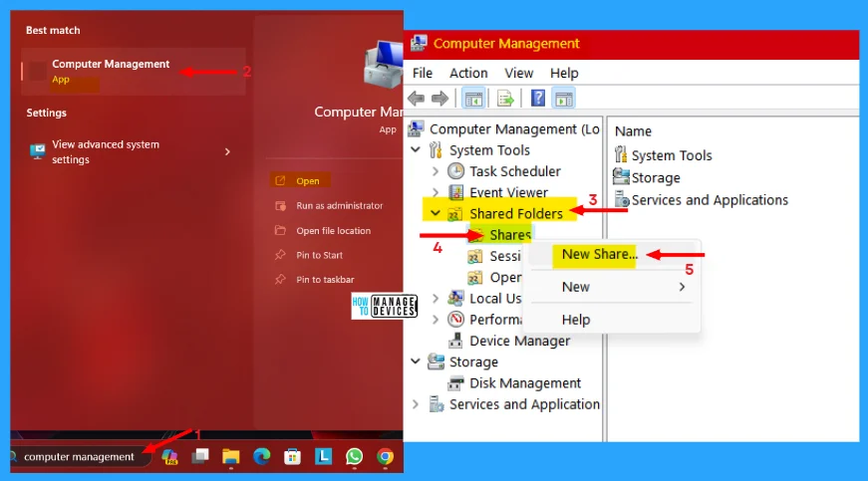Click Open file location
Screen dimensions: 868x481
[333, 231]
